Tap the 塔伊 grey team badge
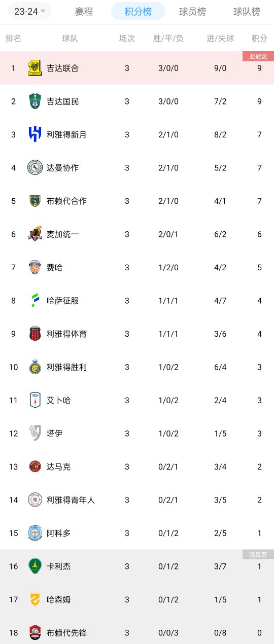This screenshot has width=274, height=644. coord(35,434)
